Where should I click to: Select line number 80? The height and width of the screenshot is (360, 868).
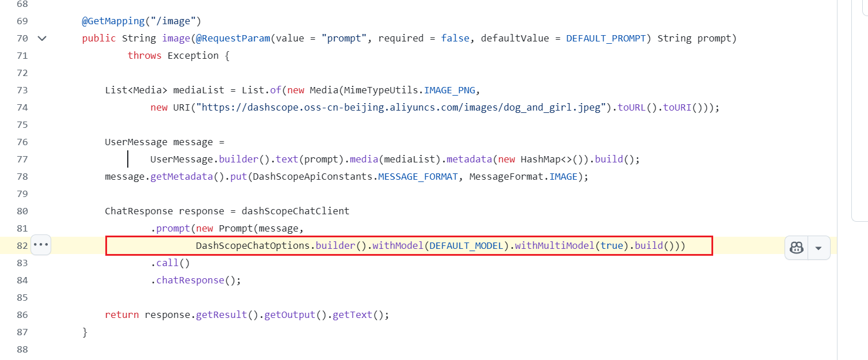click(x=22, y=211)
